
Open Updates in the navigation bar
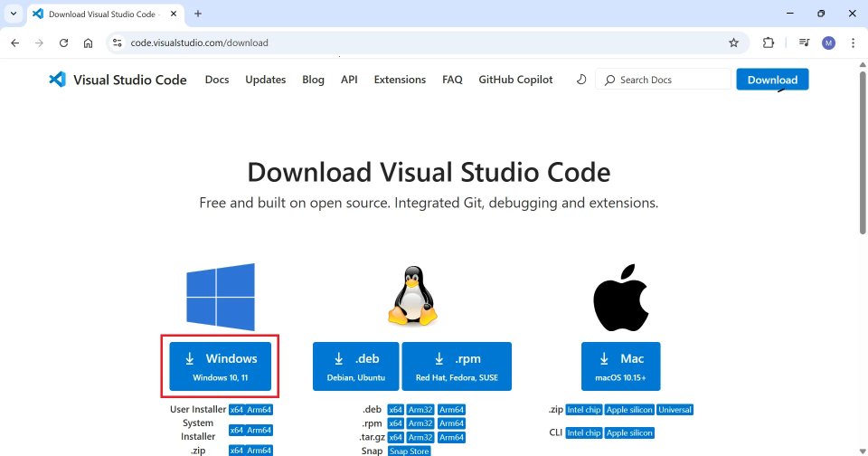click(x=266, y=80)
